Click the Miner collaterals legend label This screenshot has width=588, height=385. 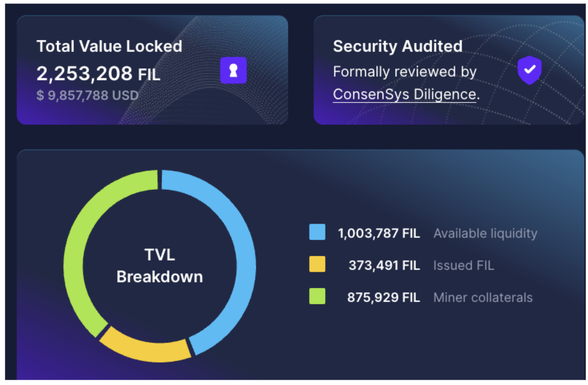point(483,298)
